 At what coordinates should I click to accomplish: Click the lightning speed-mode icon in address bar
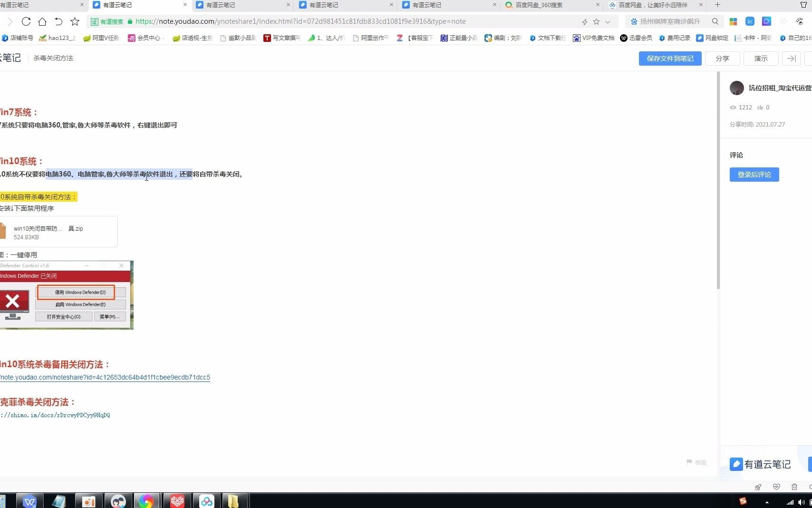click(x=584, y=22)
